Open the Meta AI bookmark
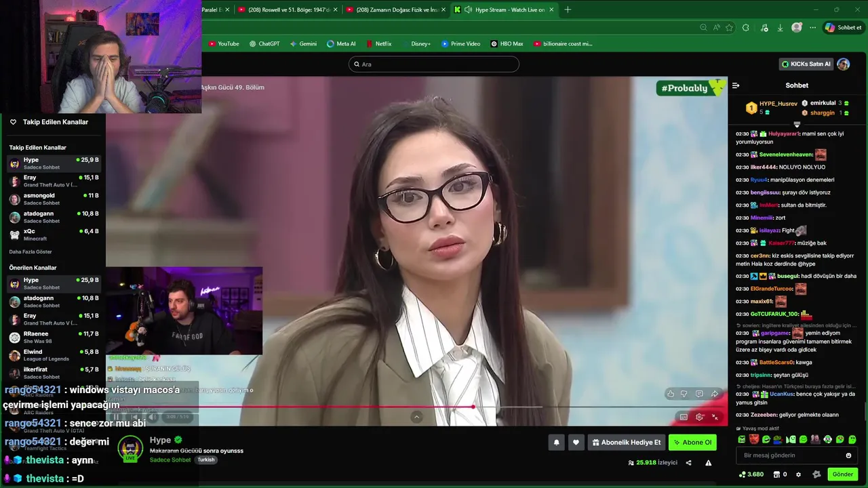 [x=341, y=43]
